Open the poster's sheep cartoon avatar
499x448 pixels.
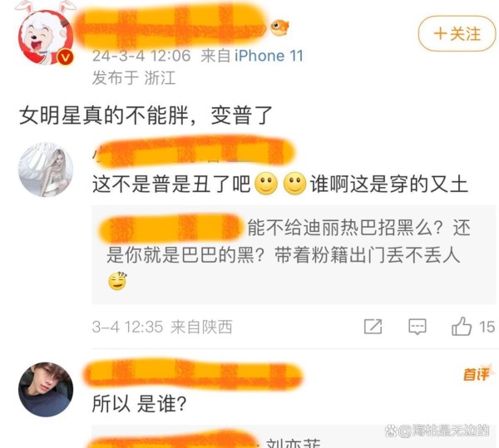coord(46,35)
